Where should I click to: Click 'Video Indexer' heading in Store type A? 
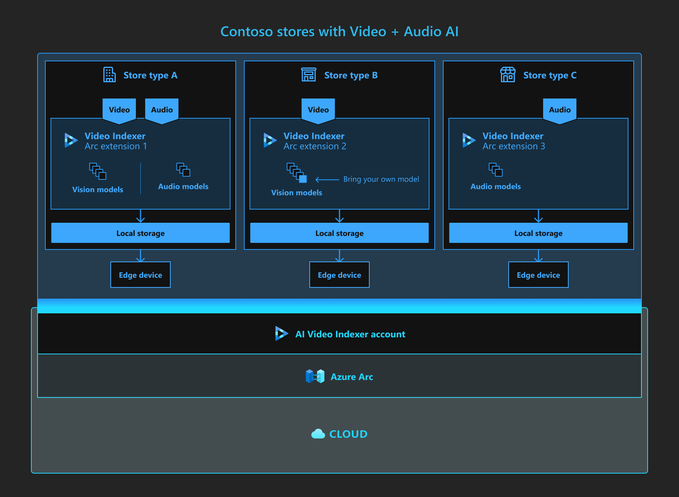coord(115,136)
